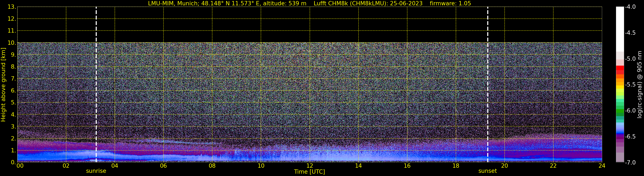Click the time axis tick label 02
644x176 pixels.
66,166
